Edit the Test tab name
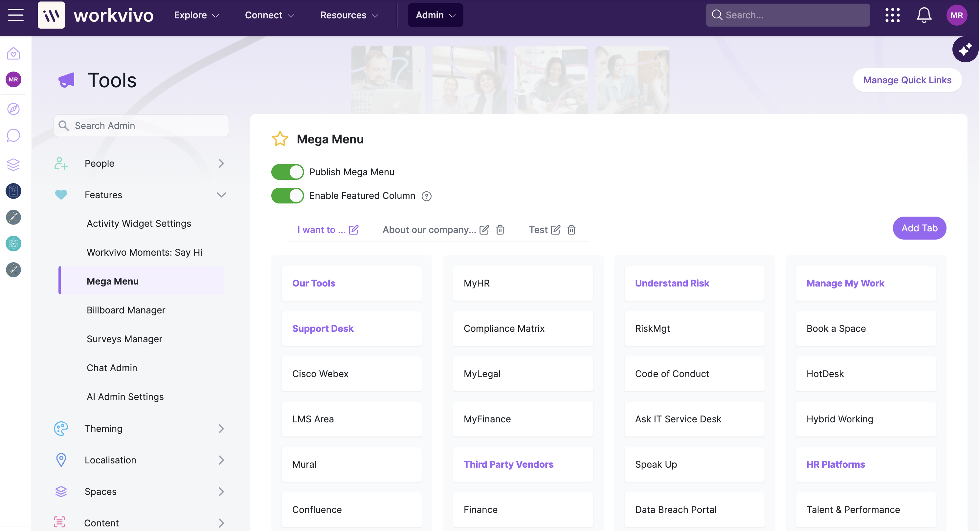Screen dimensions: 980x531 click(555, 230)
